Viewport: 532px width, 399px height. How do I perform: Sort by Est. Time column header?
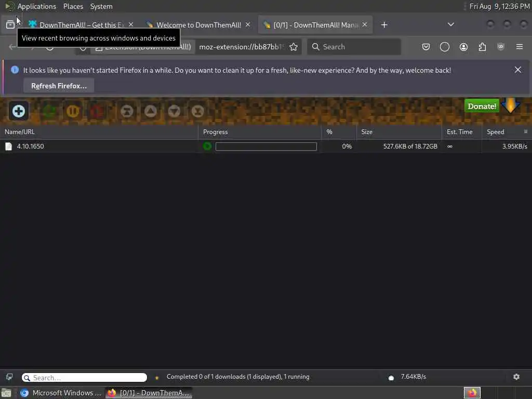461,132
